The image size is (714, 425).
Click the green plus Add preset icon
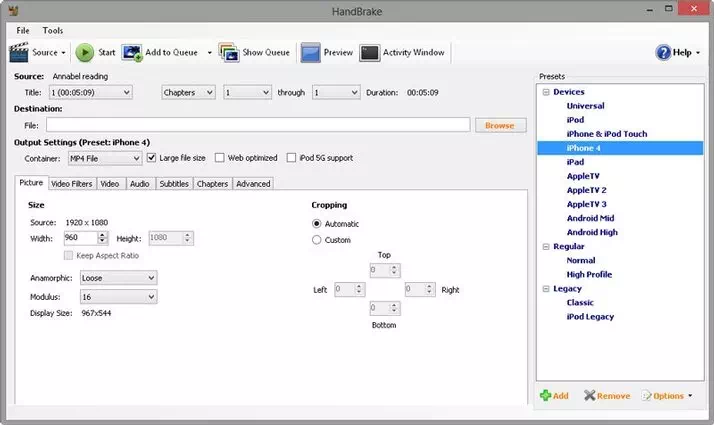click(x=546, y=395)
